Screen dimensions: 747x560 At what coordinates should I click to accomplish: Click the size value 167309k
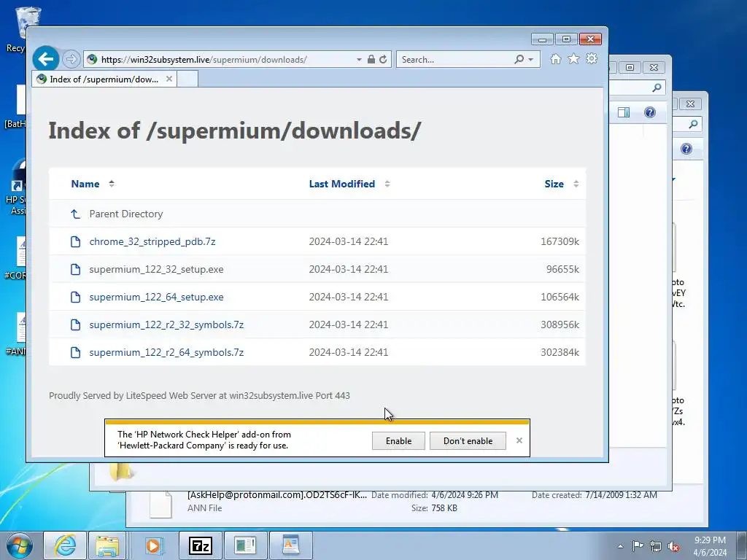tap(560, 241)
